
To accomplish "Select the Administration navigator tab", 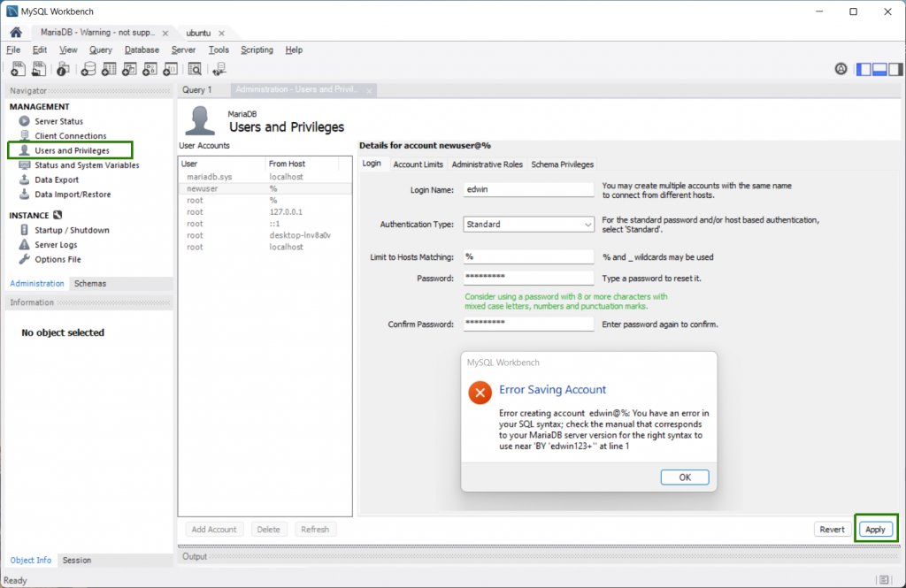I will [x=37, y=284].
